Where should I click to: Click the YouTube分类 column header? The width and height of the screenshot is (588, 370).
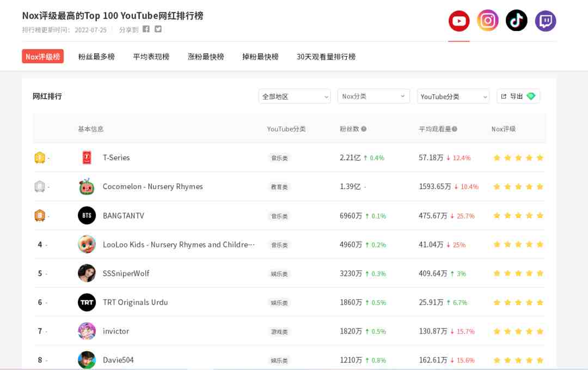286,129
